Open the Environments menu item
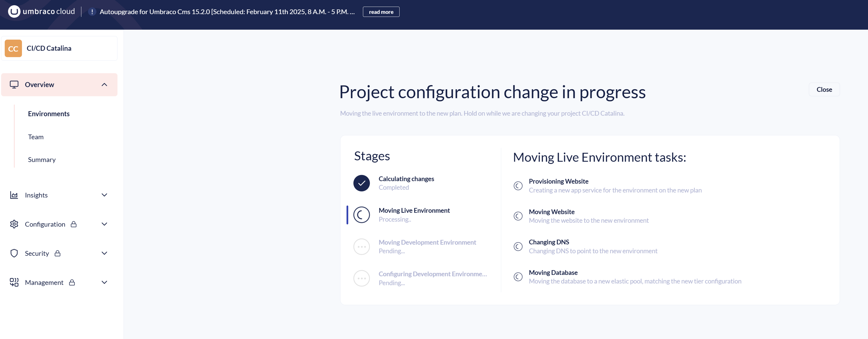Screen dimensions: 868x339 [49, 114]
